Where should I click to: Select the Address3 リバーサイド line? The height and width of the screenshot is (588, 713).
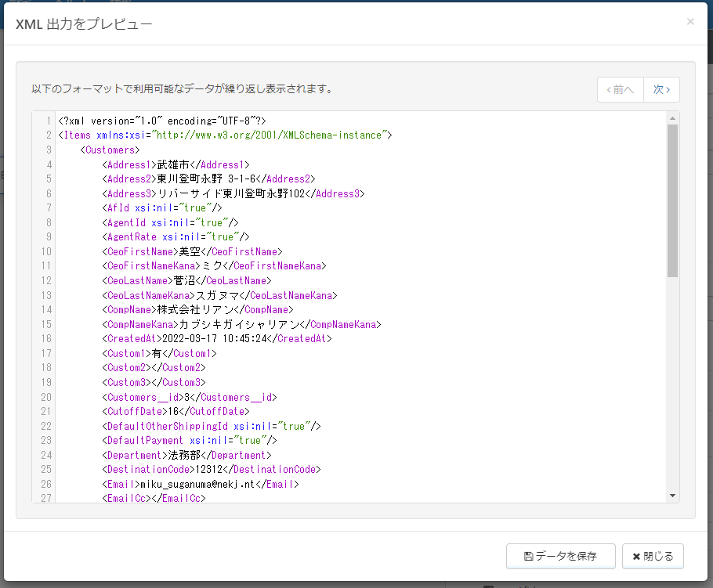[233, 193]
